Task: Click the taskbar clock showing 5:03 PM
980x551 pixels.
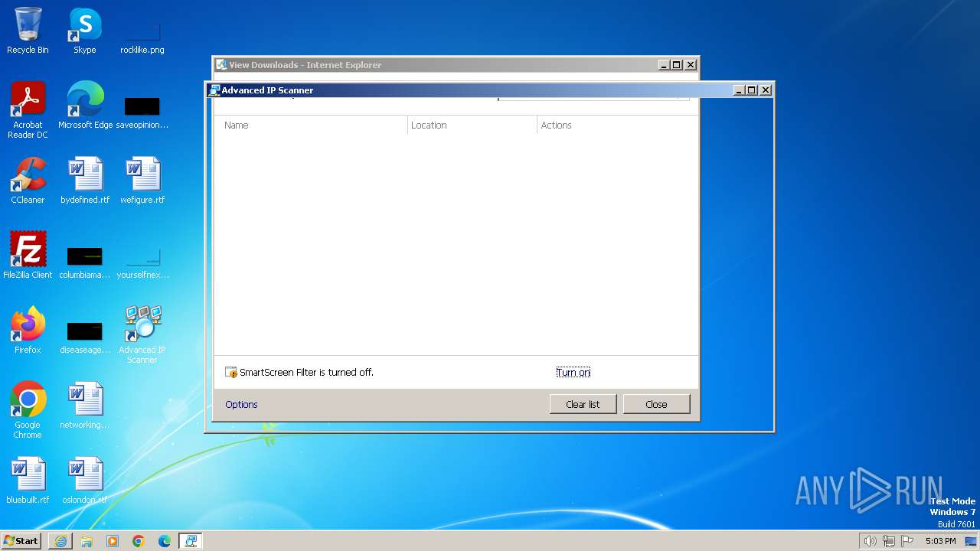Action: (x=940, y=541)
